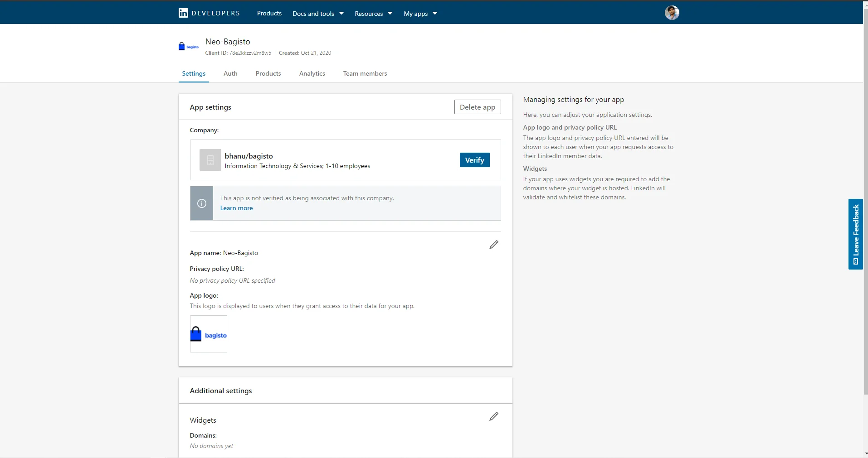Expand the Docs and tools dropdown
Screen dimensions: 868x458
(318, 14)
